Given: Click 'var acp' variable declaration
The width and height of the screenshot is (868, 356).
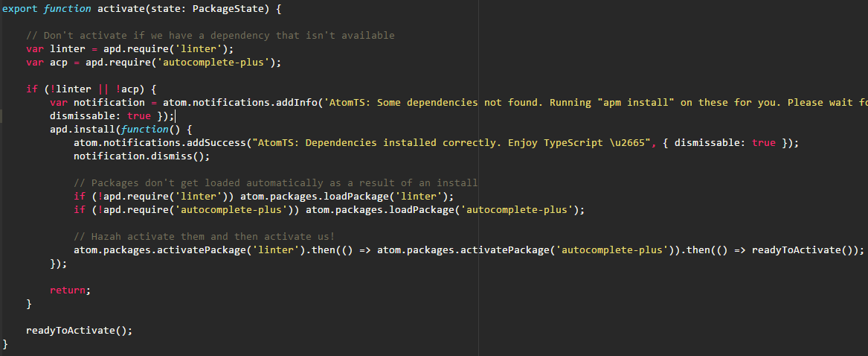Looking at the screenshot, I should pos(47,62).
